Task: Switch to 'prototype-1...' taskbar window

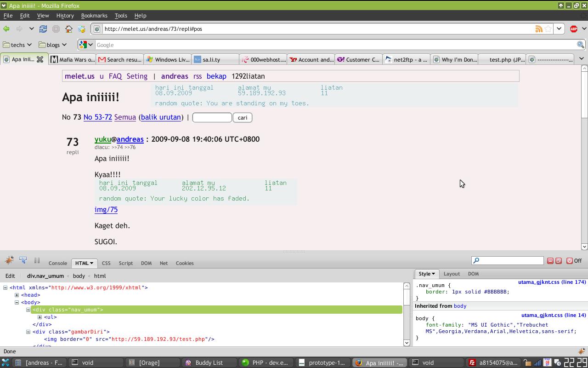Action: click(322, 362)
